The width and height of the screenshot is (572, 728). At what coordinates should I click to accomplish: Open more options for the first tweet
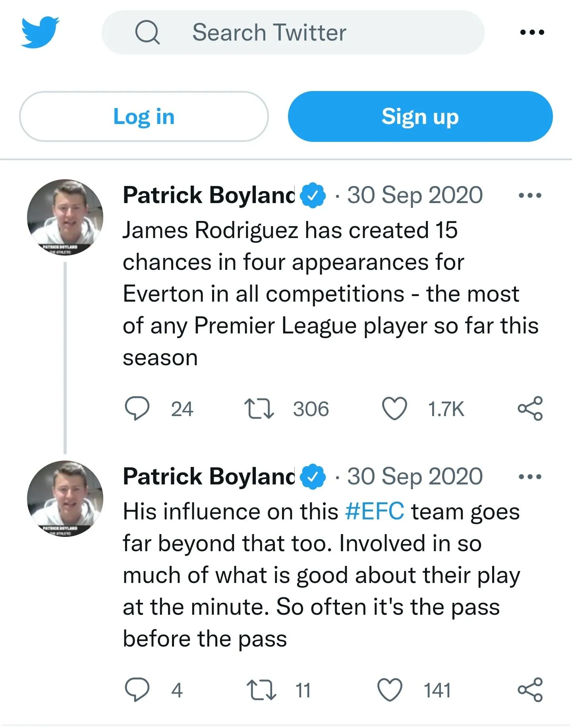[x=530, y=195]
